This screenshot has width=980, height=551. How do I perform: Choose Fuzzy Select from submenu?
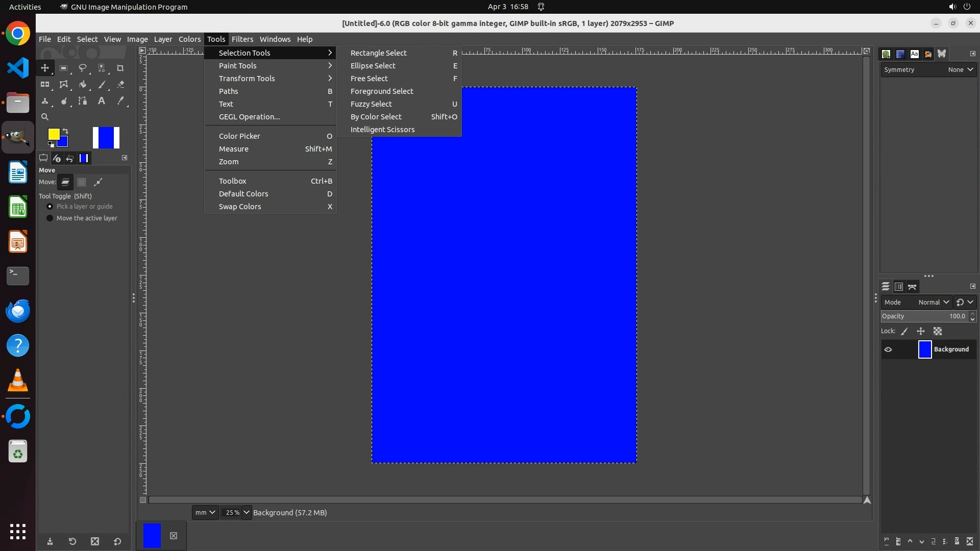click(x=371, y=104)
